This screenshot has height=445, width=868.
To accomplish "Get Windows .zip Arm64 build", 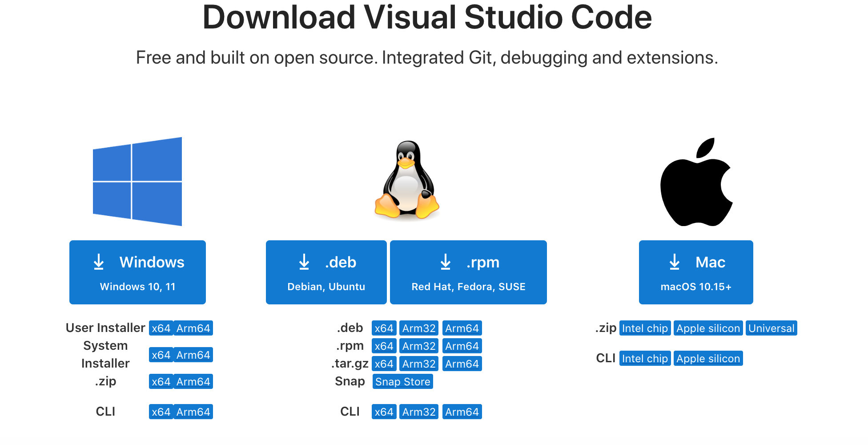I will [193, 381].
